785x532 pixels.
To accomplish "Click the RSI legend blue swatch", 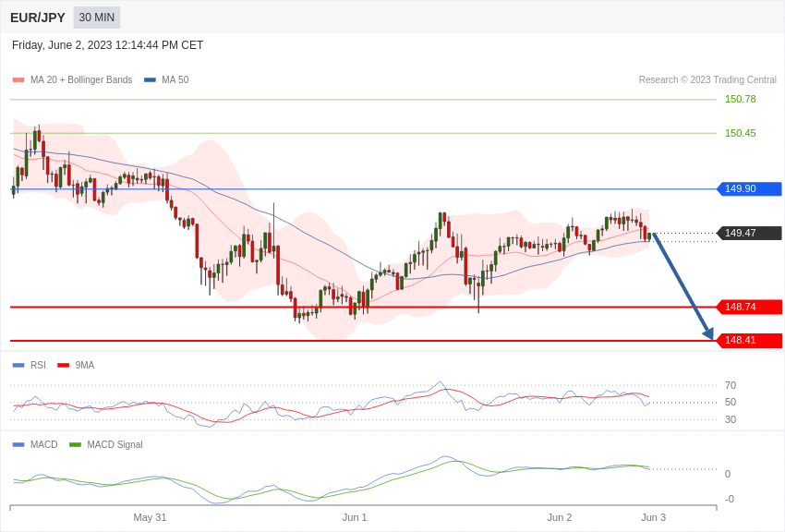I will pos(18,366).
